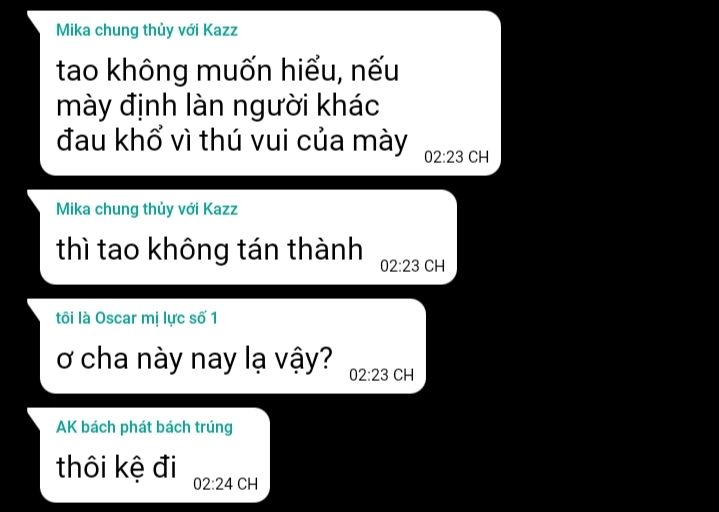Click timestamp on the three-line Mika message

click(x=456, y=157)
